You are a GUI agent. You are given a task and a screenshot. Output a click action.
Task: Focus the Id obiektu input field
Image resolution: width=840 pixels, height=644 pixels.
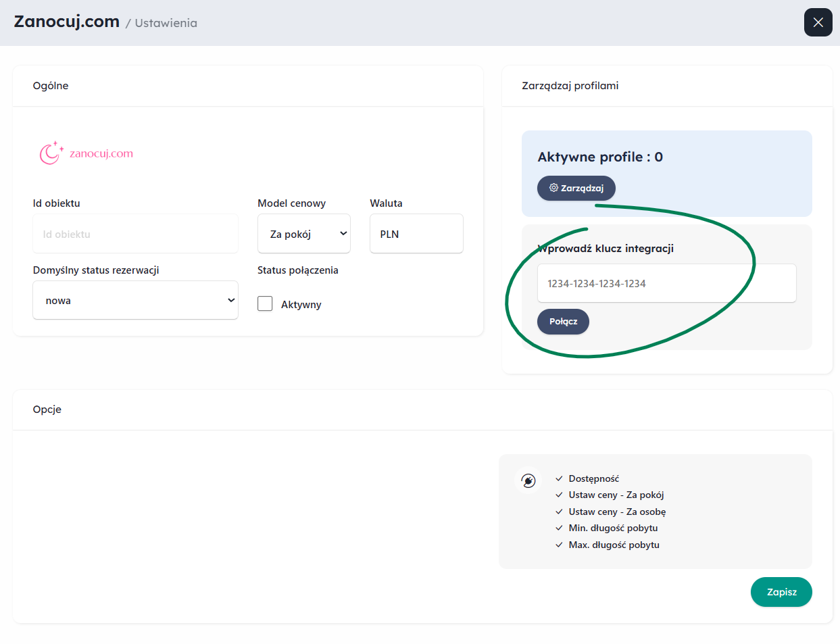[x=135, y=234]
